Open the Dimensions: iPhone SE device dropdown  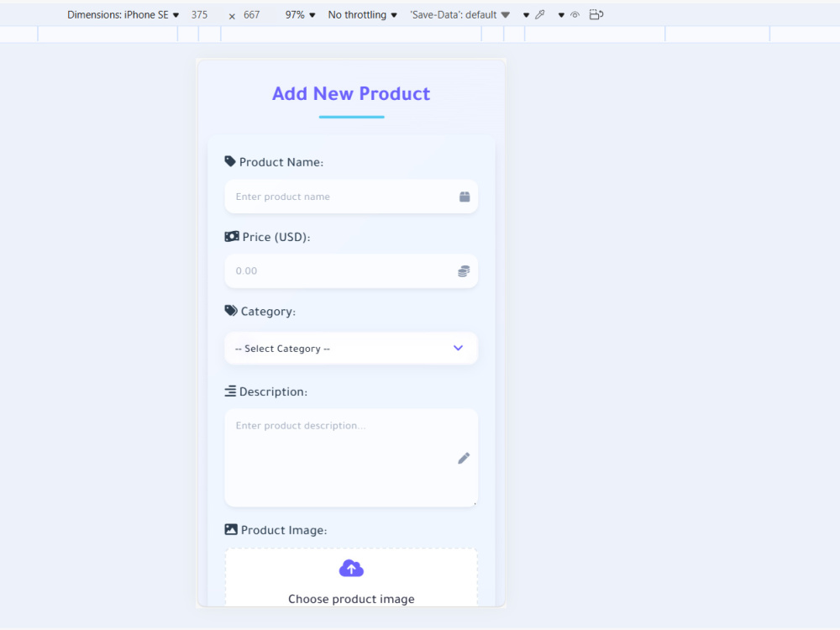pyautogui.click(x=123, y=15)
